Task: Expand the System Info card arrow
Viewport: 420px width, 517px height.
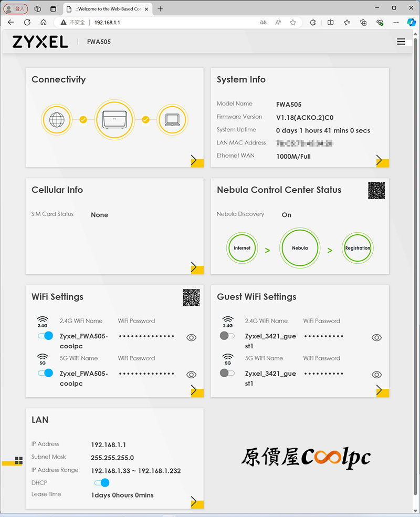Action: pos(382,161)
